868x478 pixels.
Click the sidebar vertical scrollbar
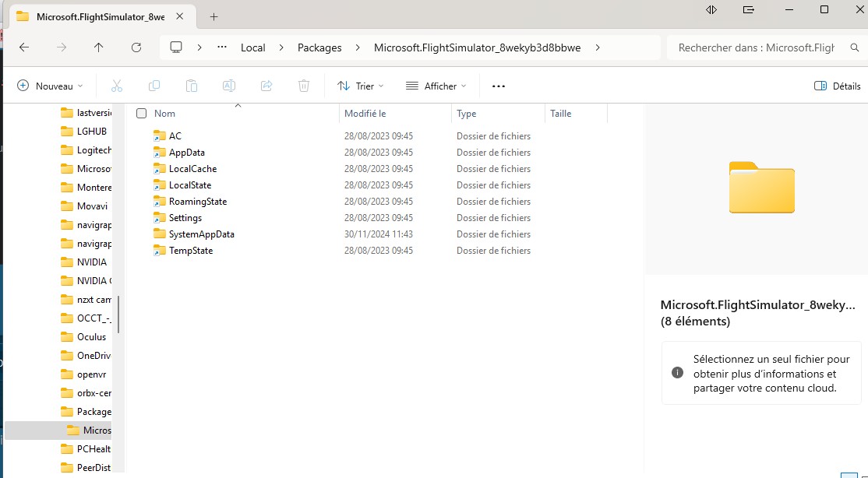118,314
